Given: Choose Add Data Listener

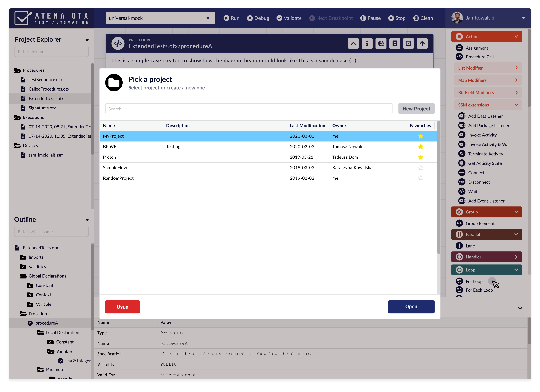Looking at the screenshot, I should (481, 116).
